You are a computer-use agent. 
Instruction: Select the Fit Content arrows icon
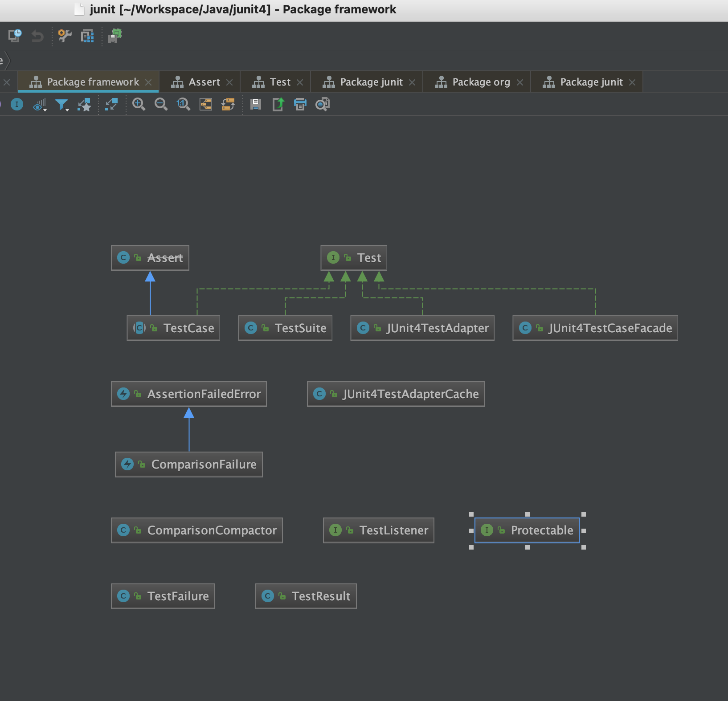tap(112, 105)
